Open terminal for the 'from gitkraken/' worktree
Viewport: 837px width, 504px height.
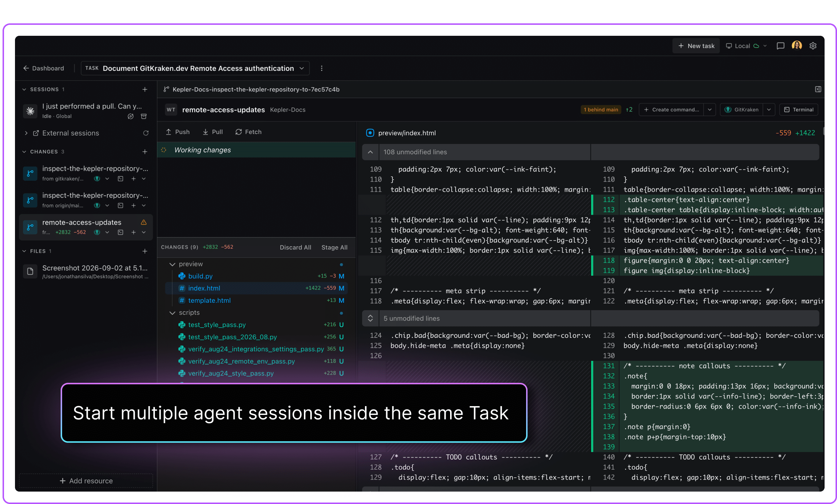[x=120, y=179]
